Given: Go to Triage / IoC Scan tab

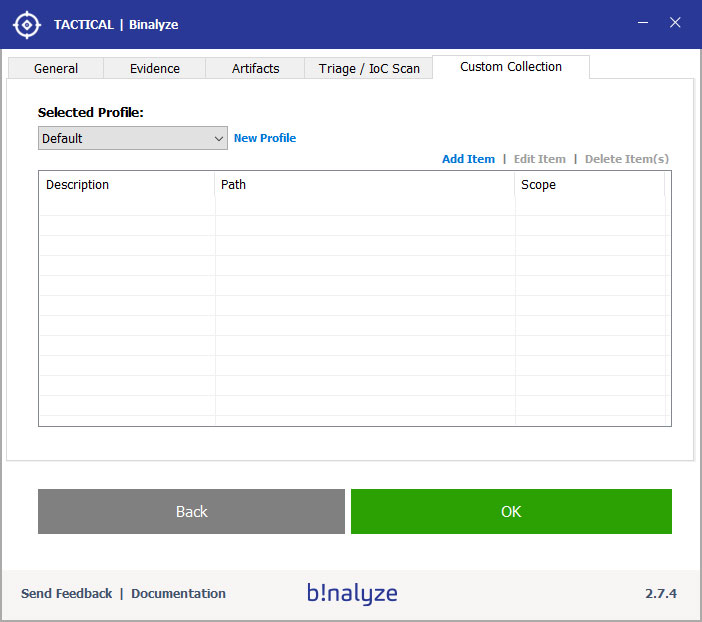Looking at the screenshot, I should 369,69.
